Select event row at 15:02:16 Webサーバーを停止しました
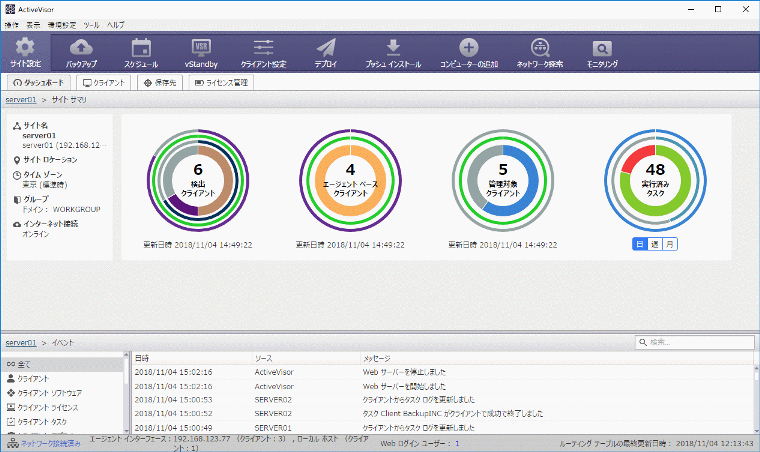The width and height of the screenshot is (760, 452). (442, 372)
